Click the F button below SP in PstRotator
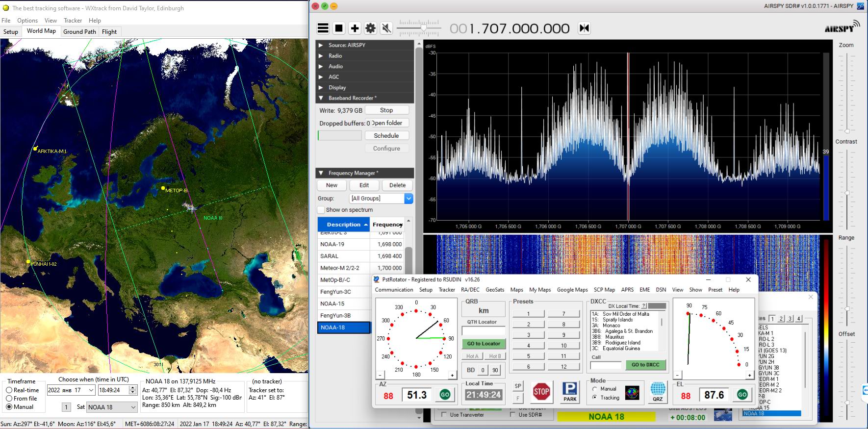 518,398
